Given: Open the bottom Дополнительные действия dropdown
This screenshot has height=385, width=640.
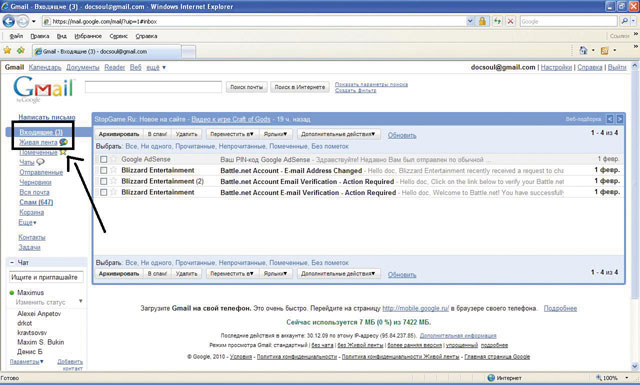Looking at the screenshot, I should click(x=338, y=274).
